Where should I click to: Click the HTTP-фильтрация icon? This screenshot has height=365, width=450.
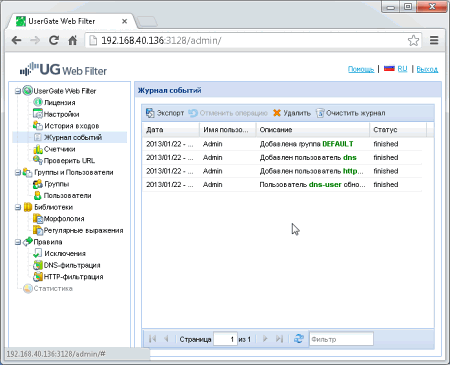point(38,277)
